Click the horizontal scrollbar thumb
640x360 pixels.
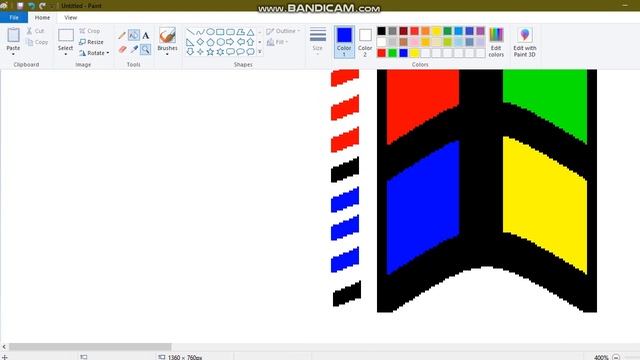90,347
